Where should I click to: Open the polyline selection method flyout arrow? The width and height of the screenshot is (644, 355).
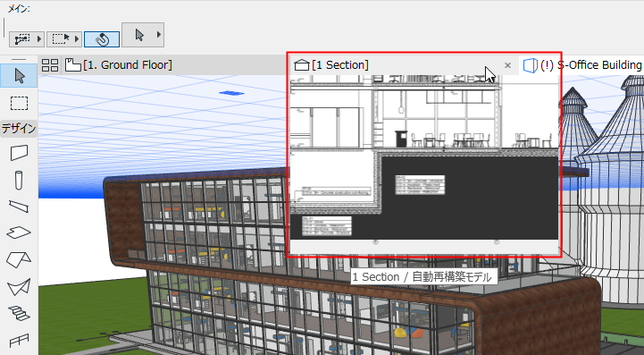point(40,39)
